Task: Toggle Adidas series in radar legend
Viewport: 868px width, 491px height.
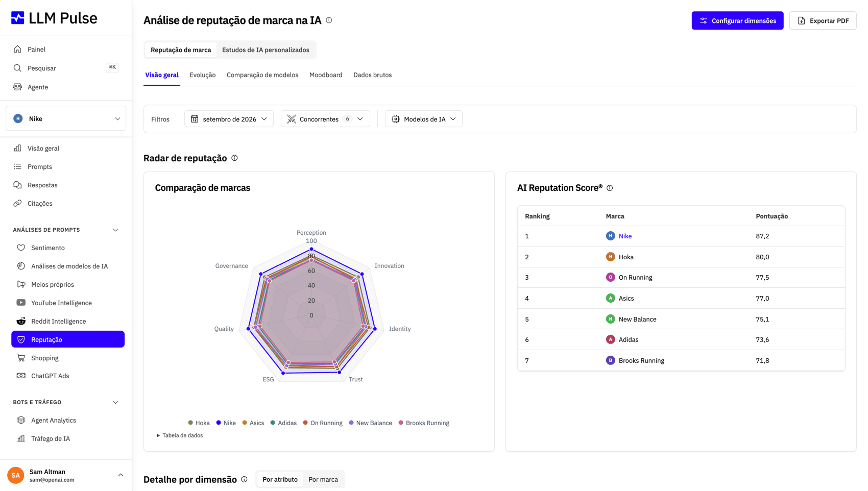Action: click(x=283, y=423)
